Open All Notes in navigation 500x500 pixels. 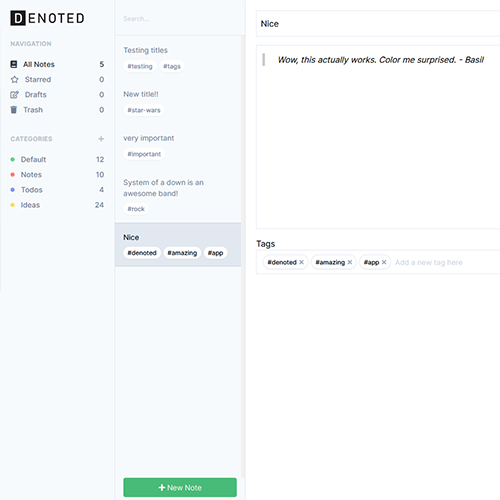click(x=57, y=64)
